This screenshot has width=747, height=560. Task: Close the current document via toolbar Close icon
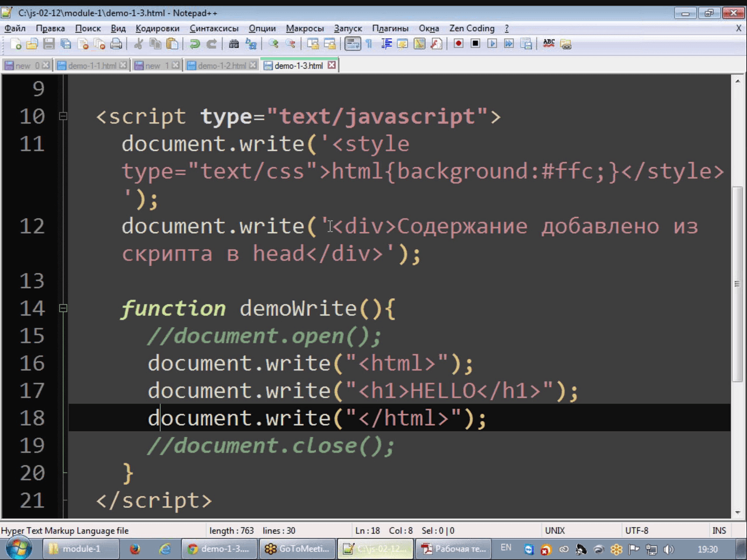pyautogui.click(x=83, y=44)
